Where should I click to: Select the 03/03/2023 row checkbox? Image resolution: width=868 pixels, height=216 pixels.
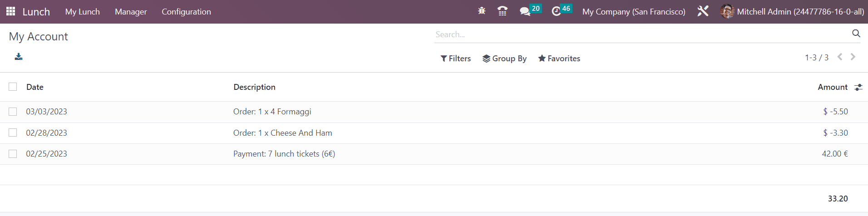(13, 112)
